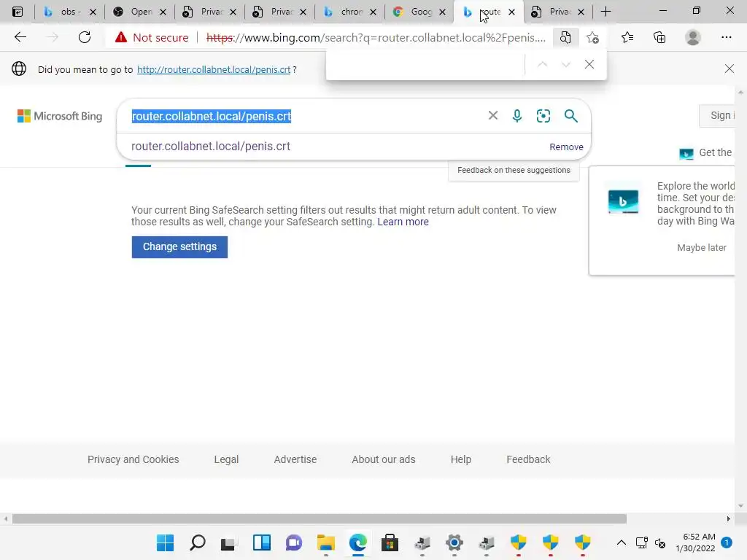747x560 pixels.
Task: Start voice search with microphone icon
Action: point(517,116)
